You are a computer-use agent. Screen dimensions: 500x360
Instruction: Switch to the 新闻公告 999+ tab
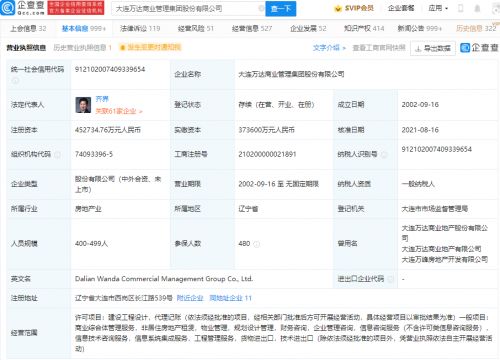point(419,29)
